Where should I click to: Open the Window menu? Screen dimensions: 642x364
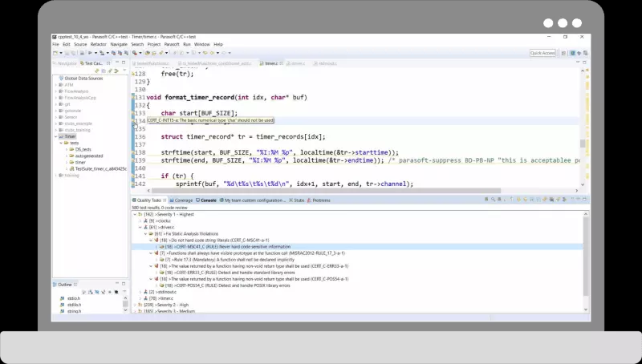pyautogui.click(x=202, y=44)
